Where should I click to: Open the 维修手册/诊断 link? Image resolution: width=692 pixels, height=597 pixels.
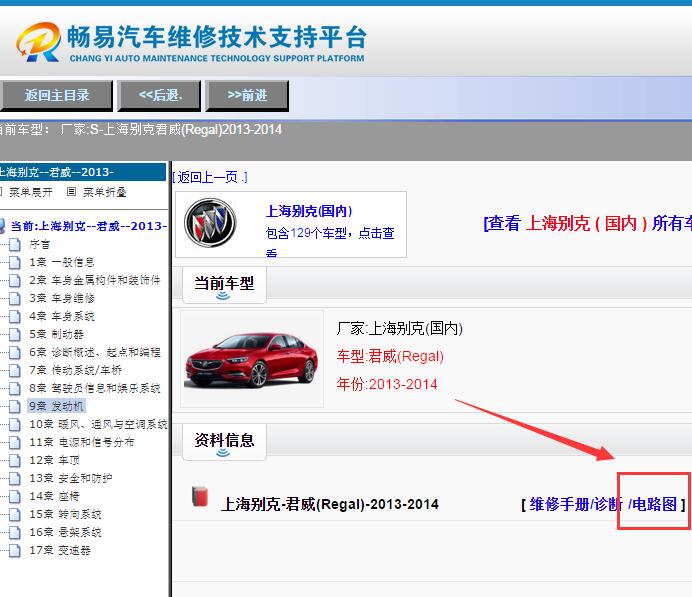pyautogui.click(x=576, y=504)
